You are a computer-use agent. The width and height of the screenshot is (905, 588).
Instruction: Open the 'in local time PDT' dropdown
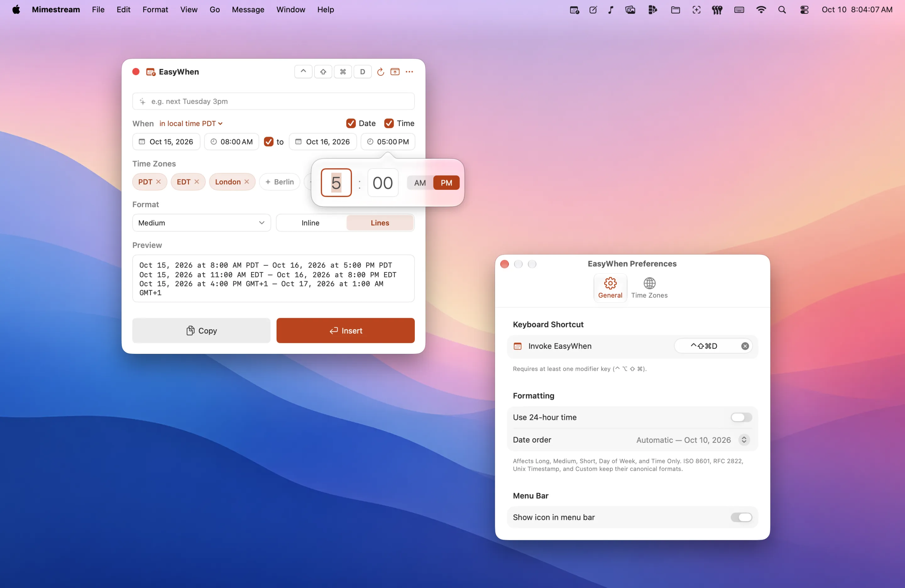click(191, 123)
